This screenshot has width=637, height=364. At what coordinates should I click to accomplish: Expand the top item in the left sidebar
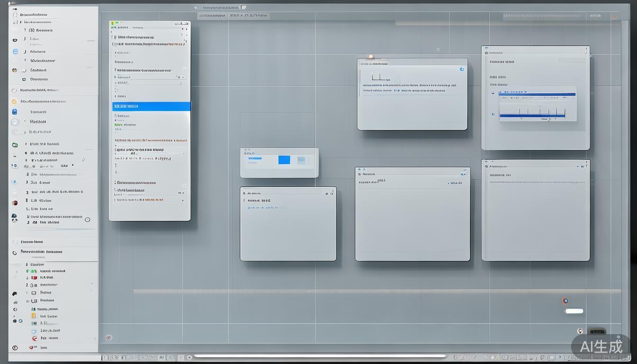coord(15,15)
